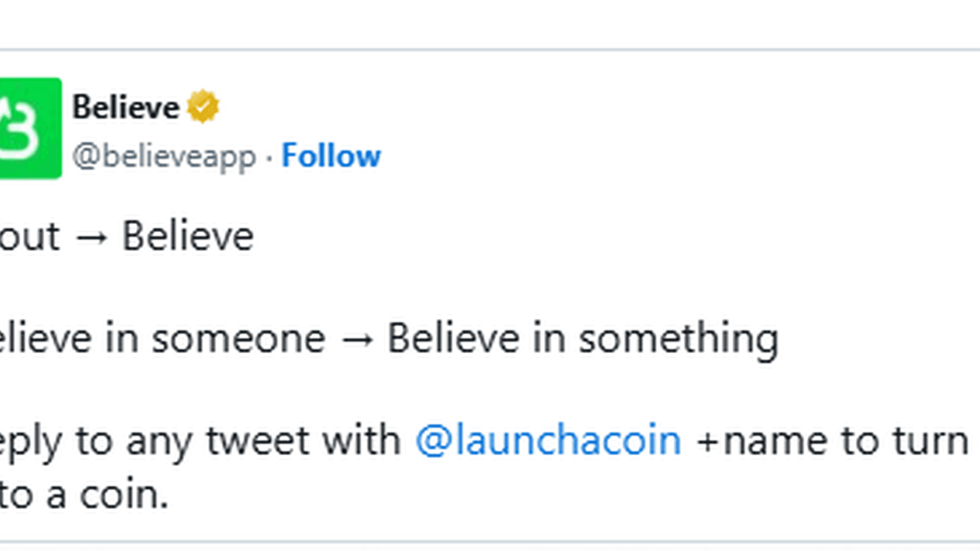
Task: Click the "to a coin." text
Action: coord(85,495)
